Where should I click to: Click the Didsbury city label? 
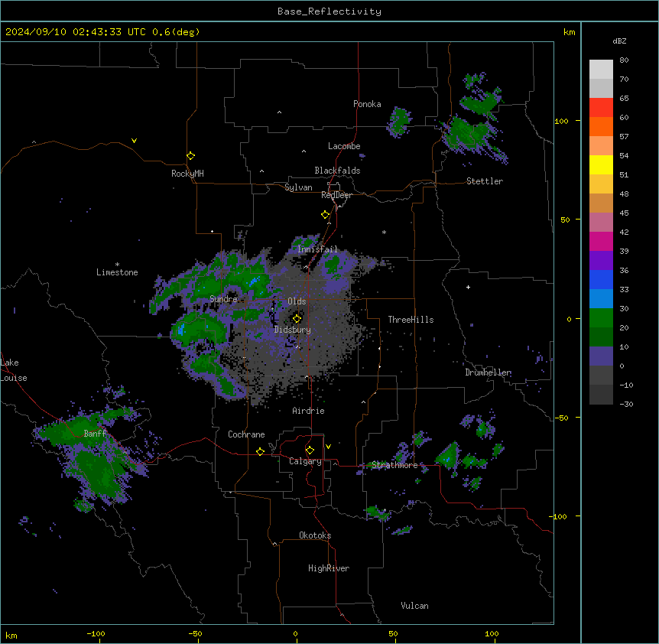[293, 330]
